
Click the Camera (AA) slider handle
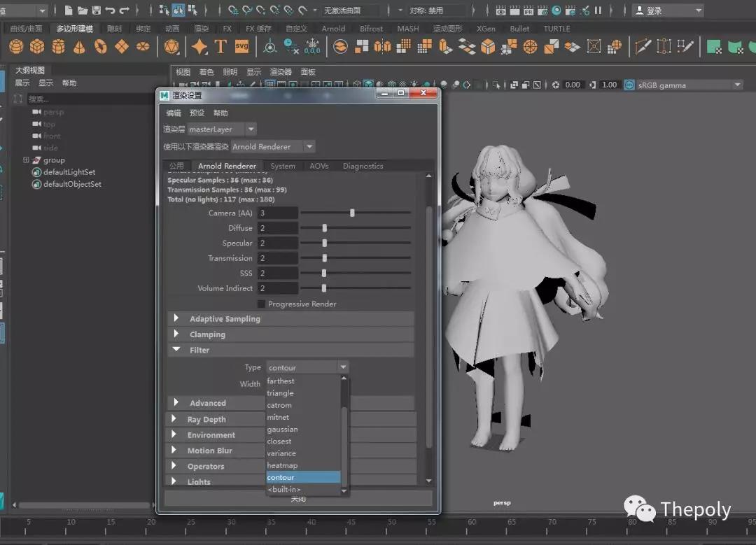[352, 213]
